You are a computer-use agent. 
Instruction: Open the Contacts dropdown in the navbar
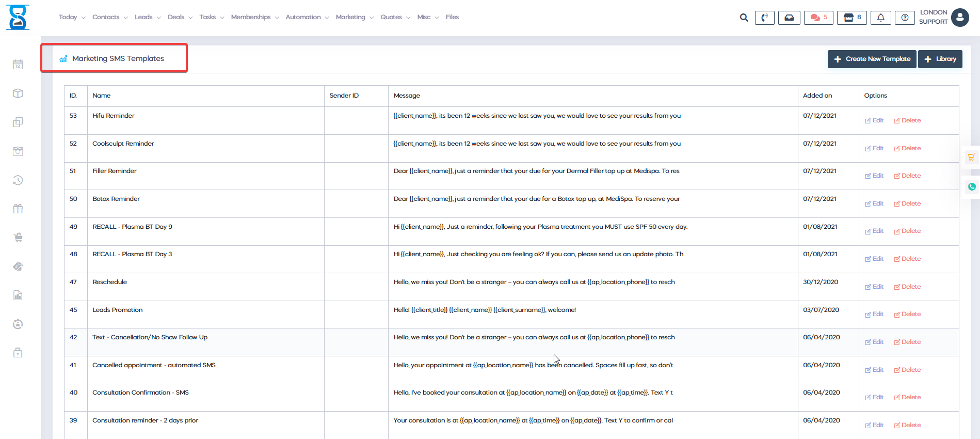(x=109, y=17)
